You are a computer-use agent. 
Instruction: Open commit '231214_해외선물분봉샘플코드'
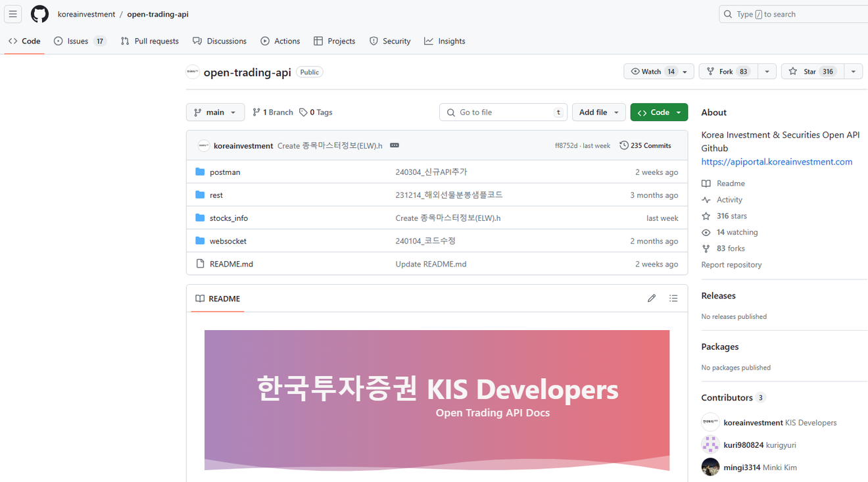[x=449, y=195]
